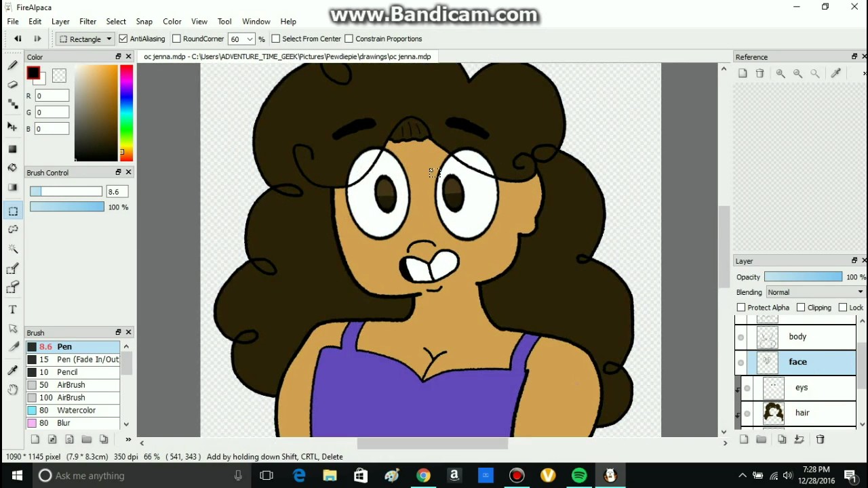
Task: Select the Watercolor brush
Action: (73, 410)
